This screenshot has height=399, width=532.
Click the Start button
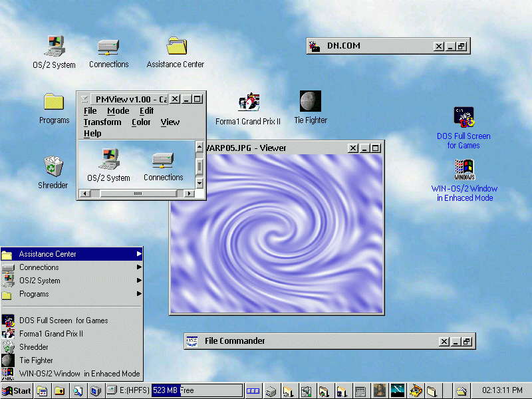point(17,390)
